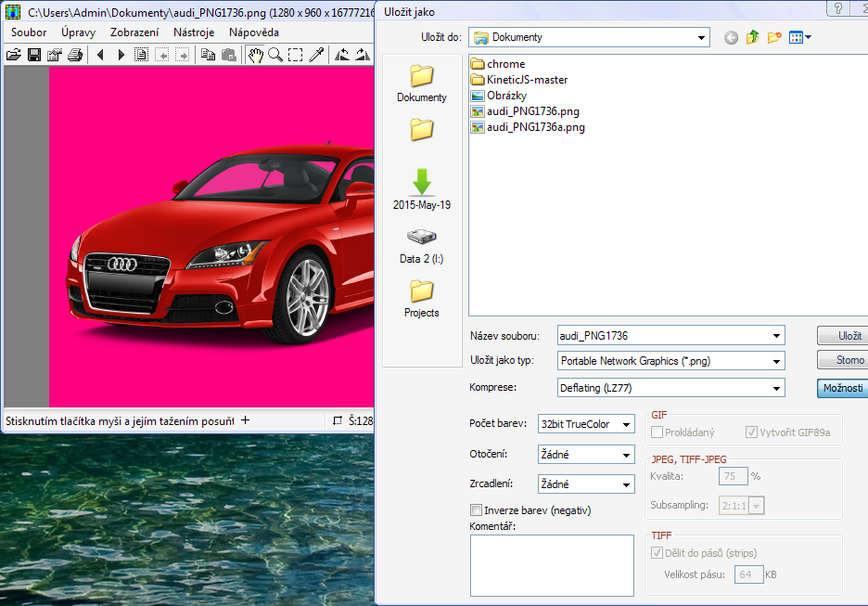
Task: Open Projects in the places bar
Action: click(x=422, y=299)
